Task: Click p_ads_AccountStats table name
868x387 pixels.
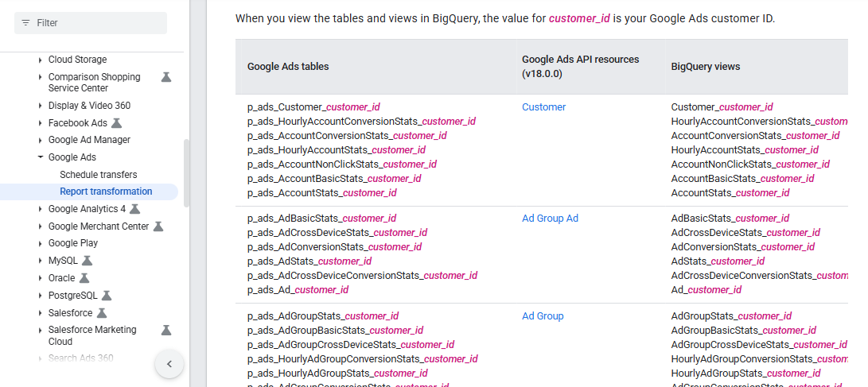Action: tap(321, 193)
